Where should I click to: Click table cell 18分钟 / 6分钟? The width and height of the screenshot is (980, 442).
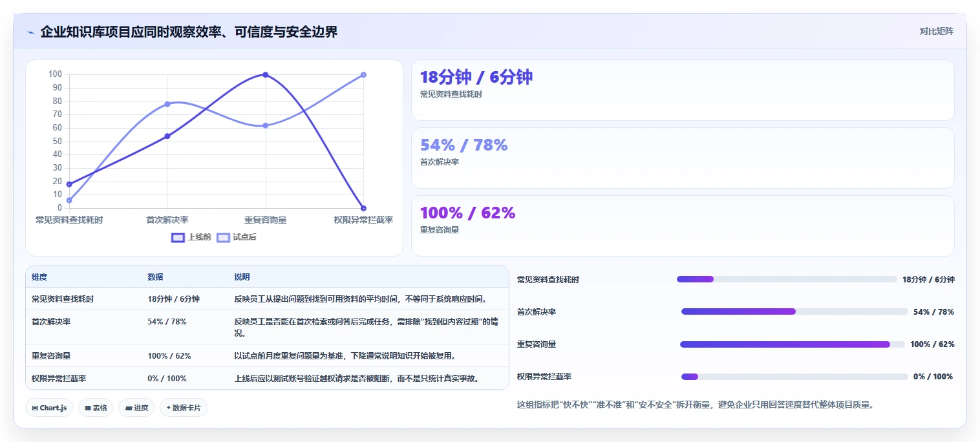click(173, 299)
